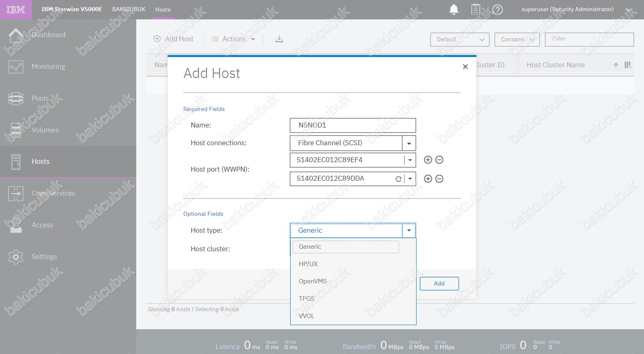Open Settings in the sidebar
The image size is (644, 354).
(x=68, y=257)
